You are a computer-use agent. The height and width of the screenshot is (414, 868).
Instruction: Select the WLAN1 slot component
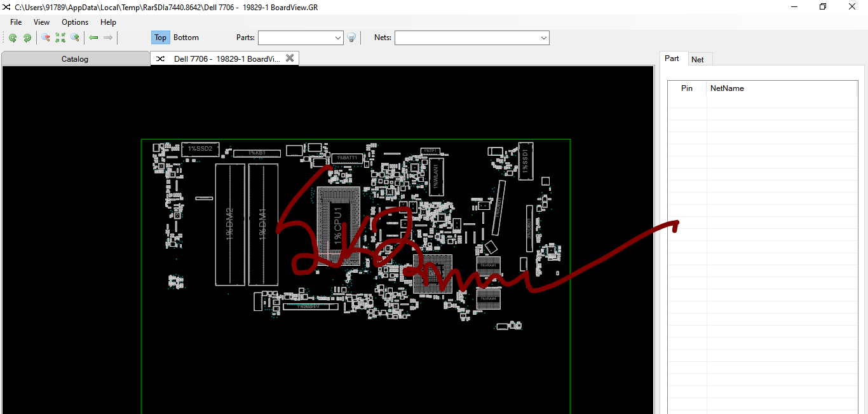tap(436, 176)
